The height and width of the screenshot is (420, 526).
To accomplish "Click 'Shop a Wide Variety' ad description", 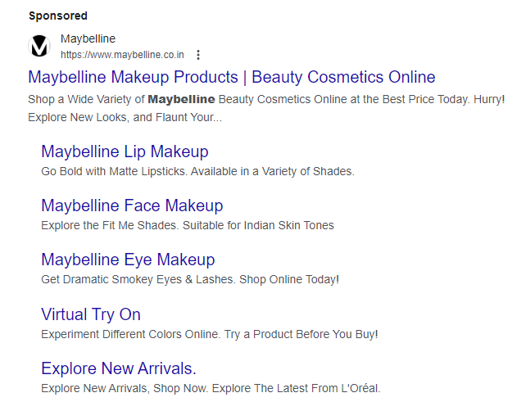I will [x=266, y=108].
